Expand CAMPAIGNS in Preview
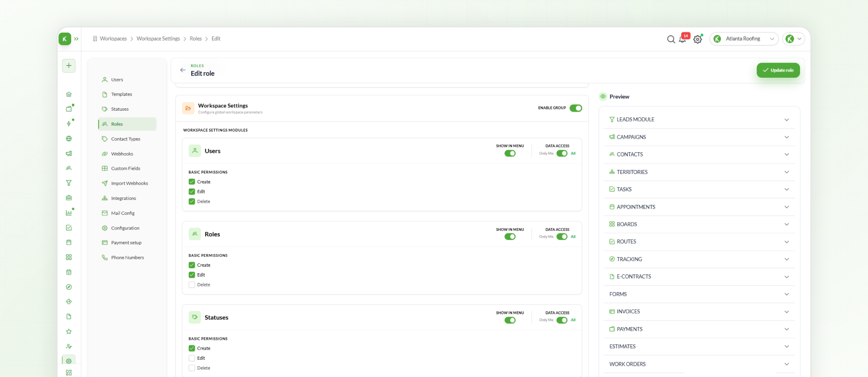This screenshot has width=868, height=377. point(699,137)
